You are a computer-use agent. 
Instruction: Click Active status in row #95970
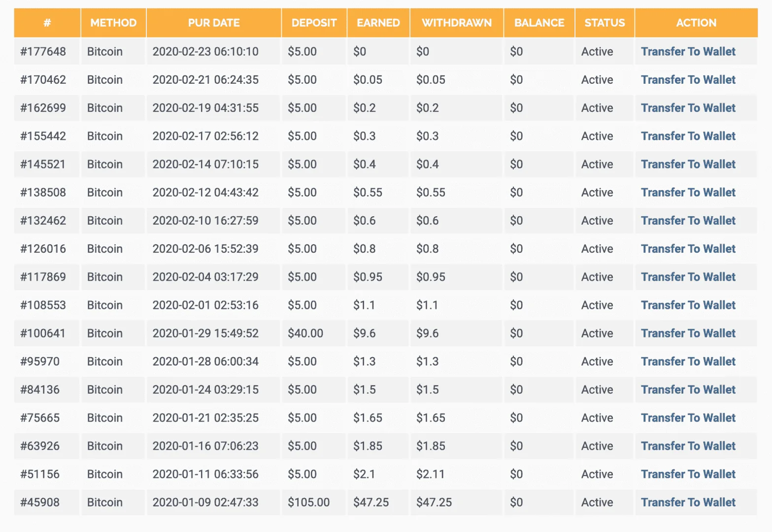tap(597, 362)
